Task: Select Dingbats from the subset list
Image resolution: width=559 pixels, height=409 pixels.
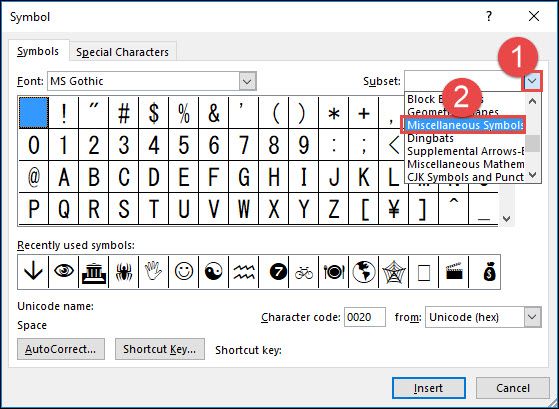Action: pos(430,138)
